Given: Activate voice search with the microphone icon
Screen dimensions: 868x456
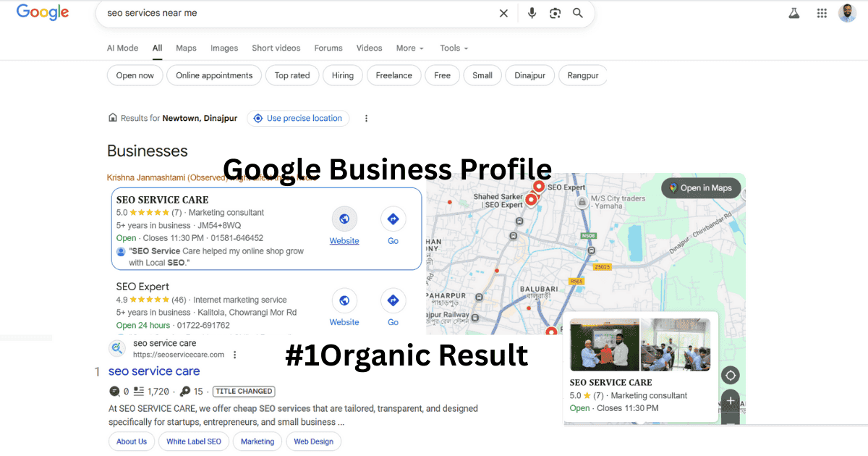Looking at the screenshot, I should tap(532, 12).
